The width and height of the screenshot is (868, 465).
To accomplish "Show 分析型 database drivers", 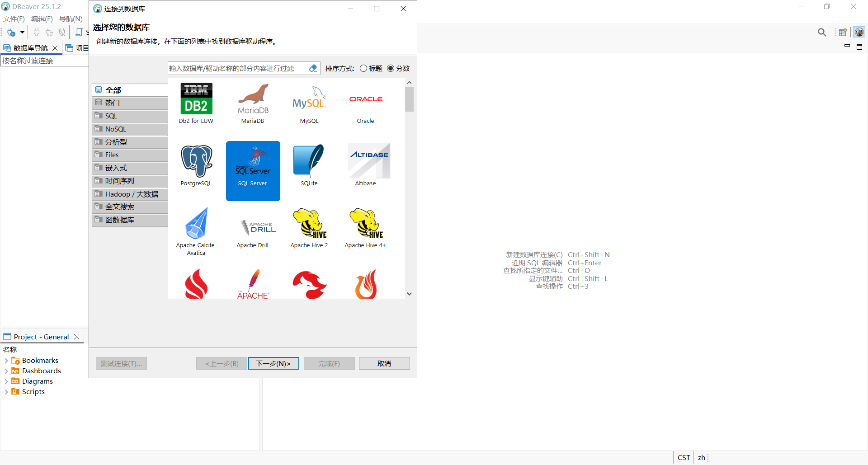I will (x=130, y=142).
